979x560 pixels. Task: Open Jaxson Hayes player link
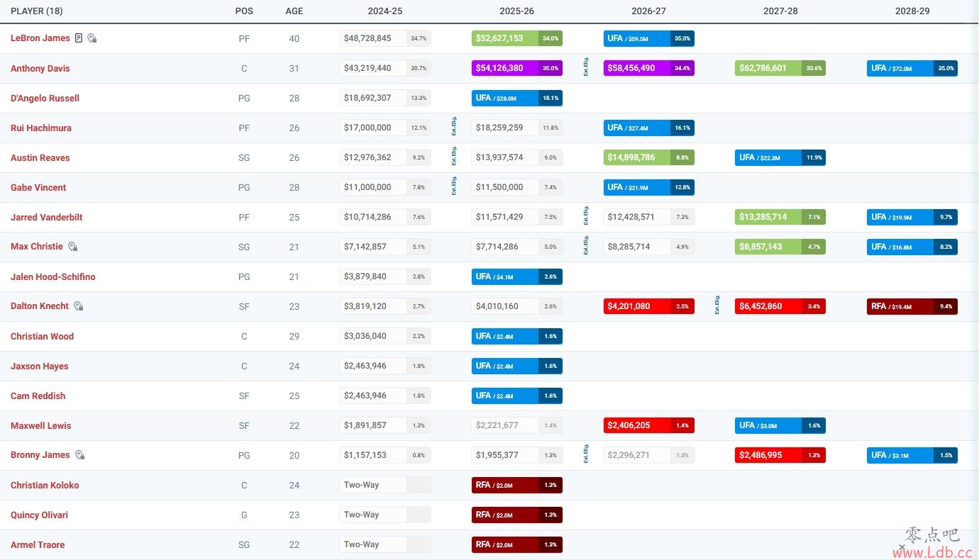click(40, 366)
